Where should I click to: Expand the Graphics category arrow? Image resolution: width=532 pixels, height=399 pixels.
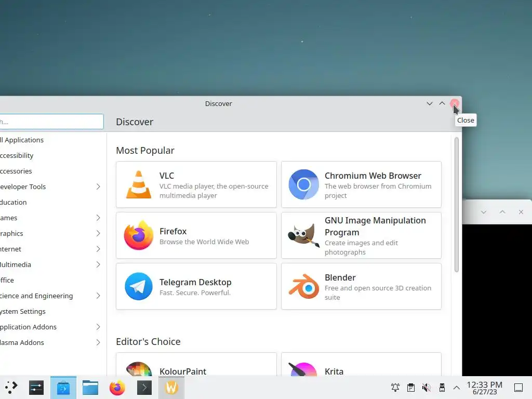pos(98,233)
